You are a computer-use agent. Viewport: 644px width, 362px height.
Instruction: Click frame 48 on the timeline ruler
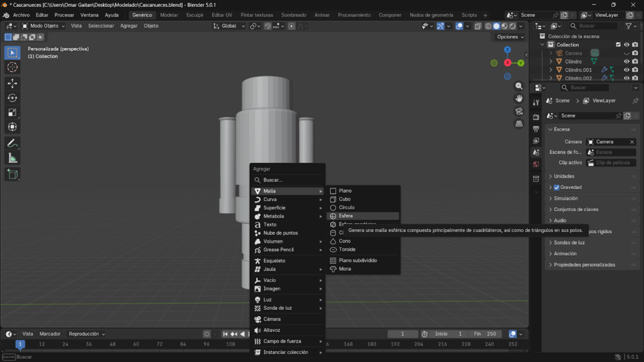coord(112,344)
